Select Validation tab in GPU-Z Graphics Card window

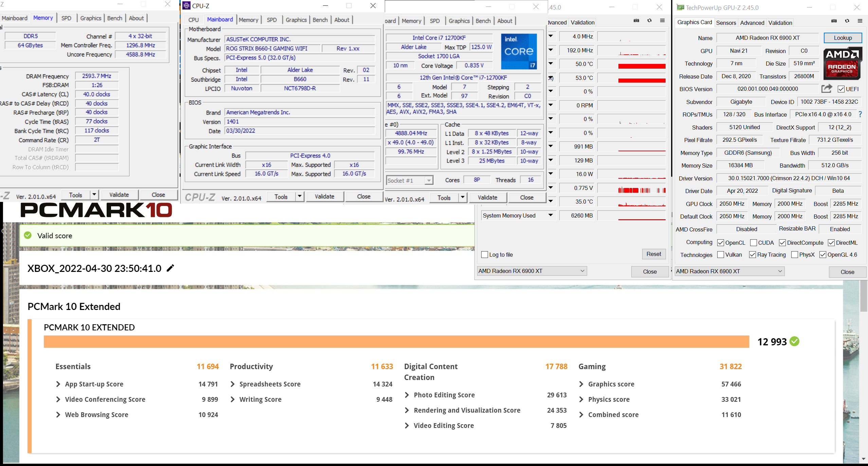780,23
